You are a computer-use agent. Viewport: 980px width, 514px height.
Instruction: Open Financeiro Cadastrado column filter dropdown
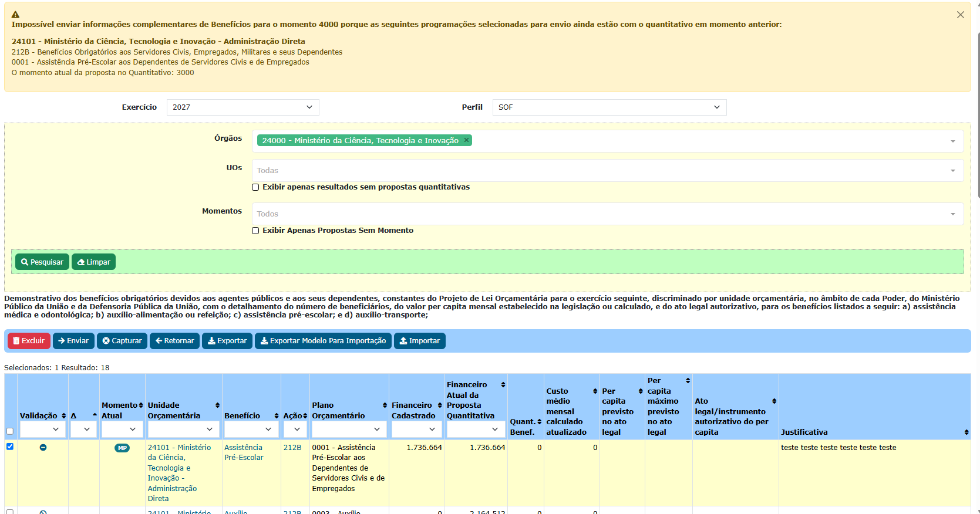click(x=416, y=430)
